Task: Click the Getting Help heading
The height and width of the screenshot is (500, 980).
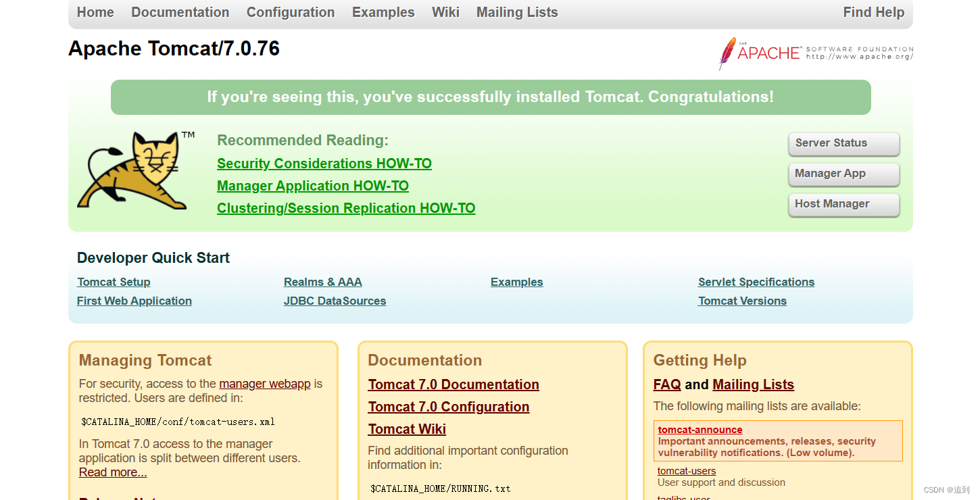Action: (x=700, y=360)
